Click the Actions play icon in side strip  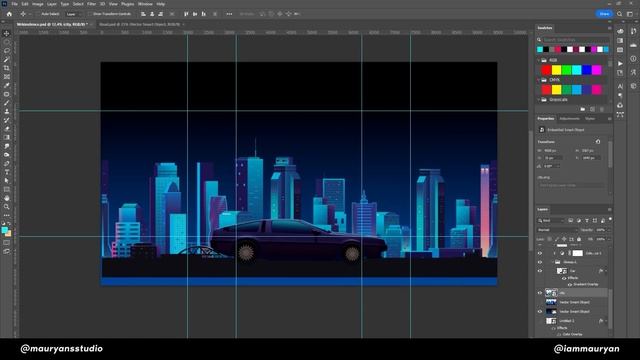620,64
